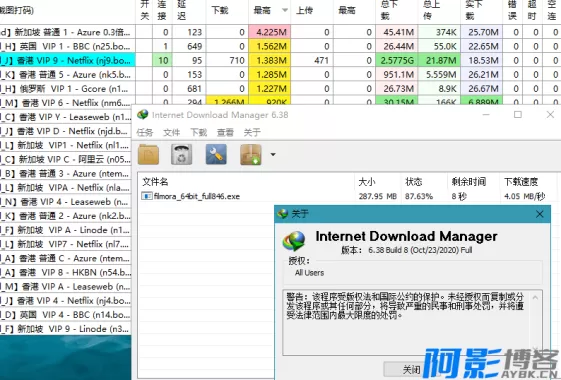The width and height of the screenshot is (561, 380).
Task: Open the 查看 menu
Action: 225,132
